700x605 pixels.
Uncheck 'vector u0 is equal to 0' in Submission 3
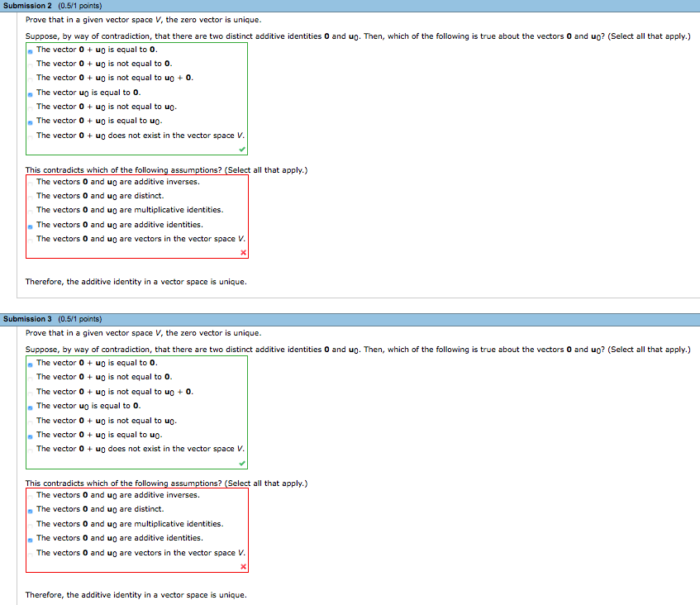click(29, 406)
